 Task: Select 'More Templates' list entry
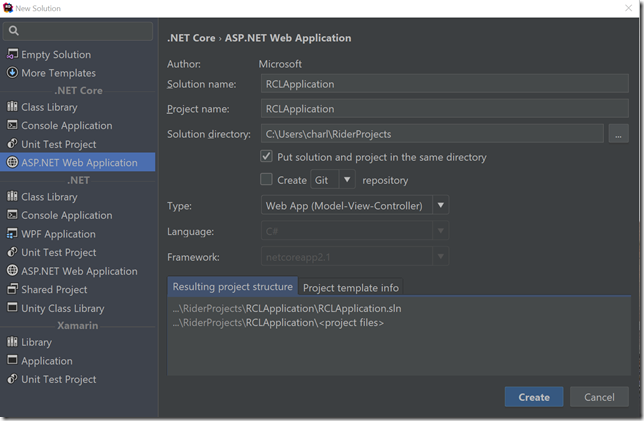(78, 73)
